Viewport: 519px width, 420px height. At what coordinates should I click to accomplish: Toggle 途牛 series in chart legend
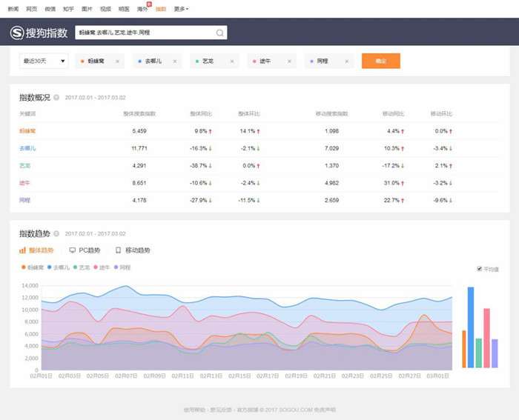click(x=102, y=267)
